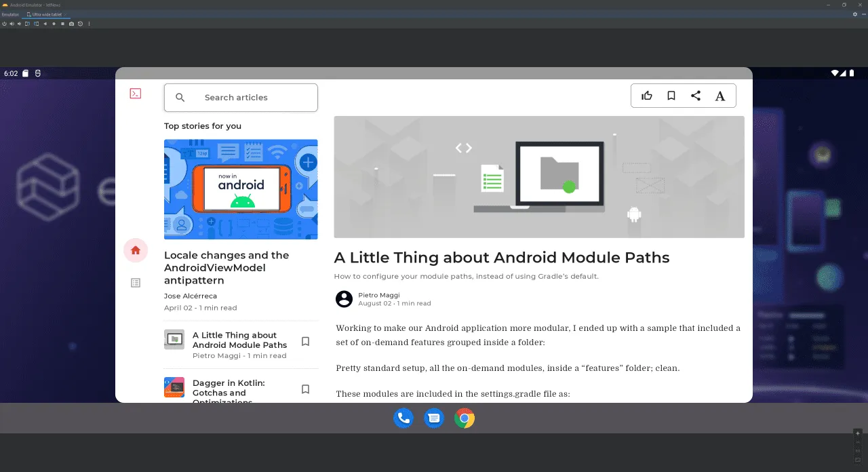Switch to the Emulator tab

[9, 14]
